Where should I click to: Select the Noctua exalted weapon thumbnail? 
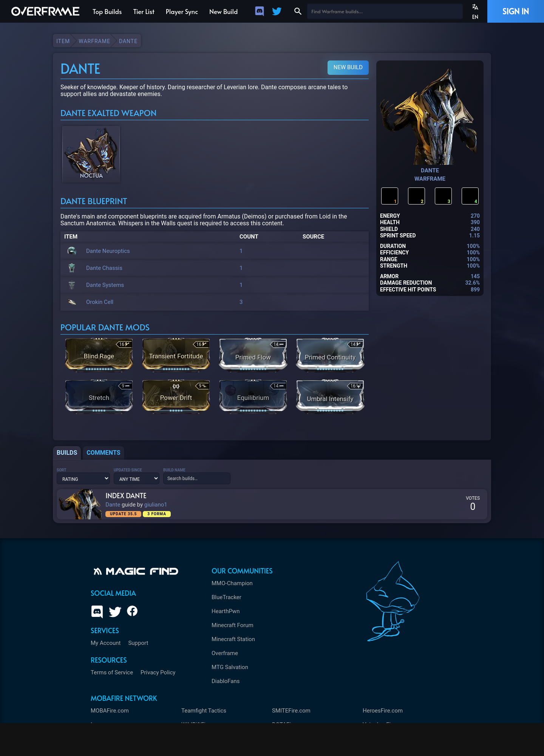[91, 154]
